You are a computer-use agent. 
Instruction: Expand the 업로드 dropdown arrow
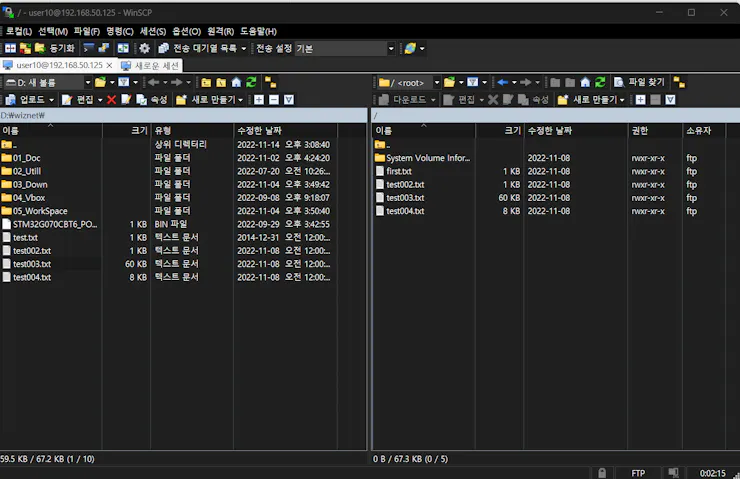51,100
